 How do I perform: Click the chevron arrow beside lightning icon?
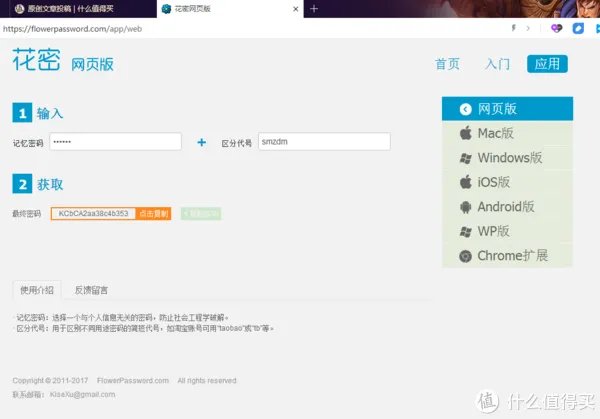coord(528,28)
